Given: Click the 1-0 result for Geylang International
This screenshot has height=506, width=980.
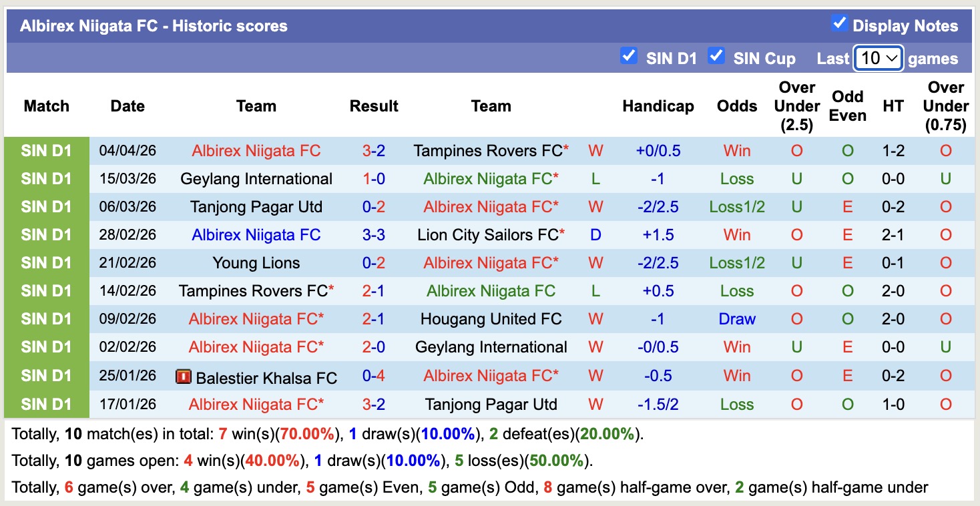Looking at the screenshot, I should click(x=374, y=179).
